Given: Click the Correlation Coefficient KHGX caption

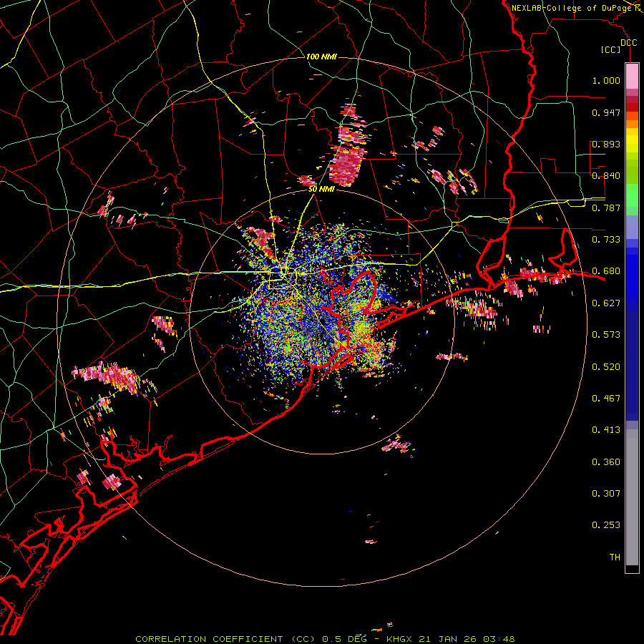Looking at the screenshot, I should [x=325, y=639].
